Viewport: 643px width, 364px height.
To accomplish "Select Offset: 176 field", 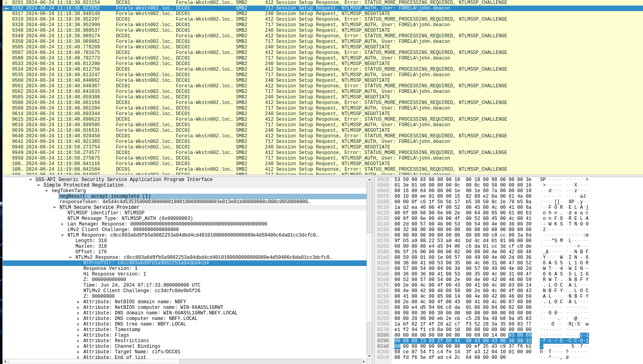I will [91, 252].
